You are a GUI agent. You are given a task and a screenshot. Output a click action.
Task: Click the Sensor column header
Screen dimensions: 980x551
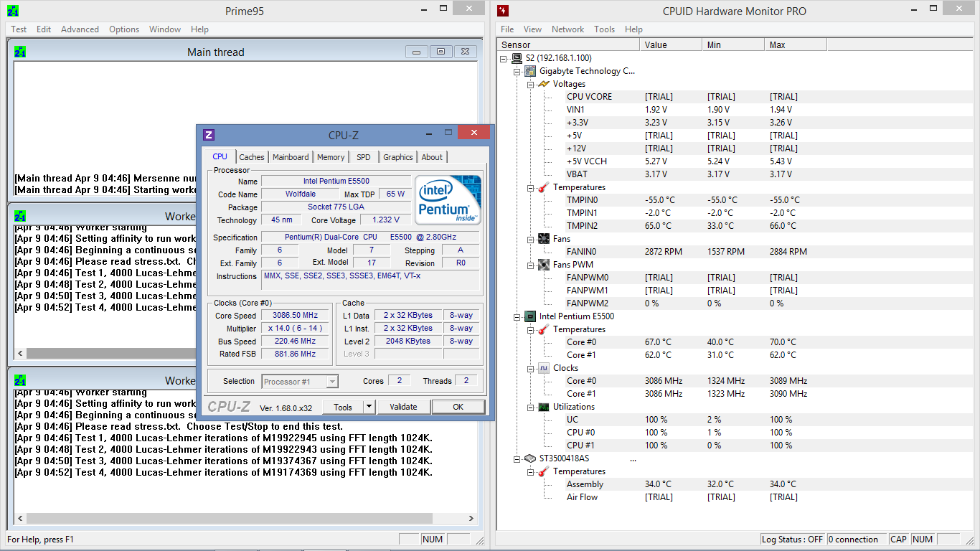click(568, 44)
